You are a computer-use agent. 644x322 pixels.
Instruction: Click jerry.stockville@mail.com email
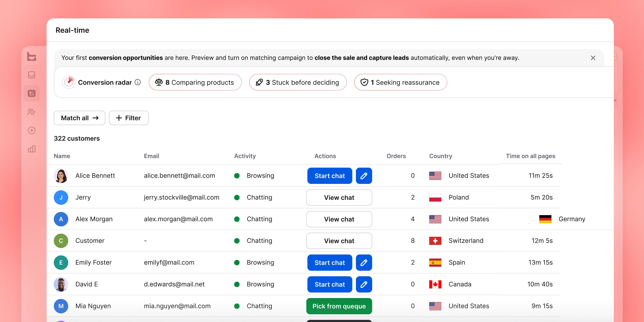pyautogui.click(x=182, y=198)
